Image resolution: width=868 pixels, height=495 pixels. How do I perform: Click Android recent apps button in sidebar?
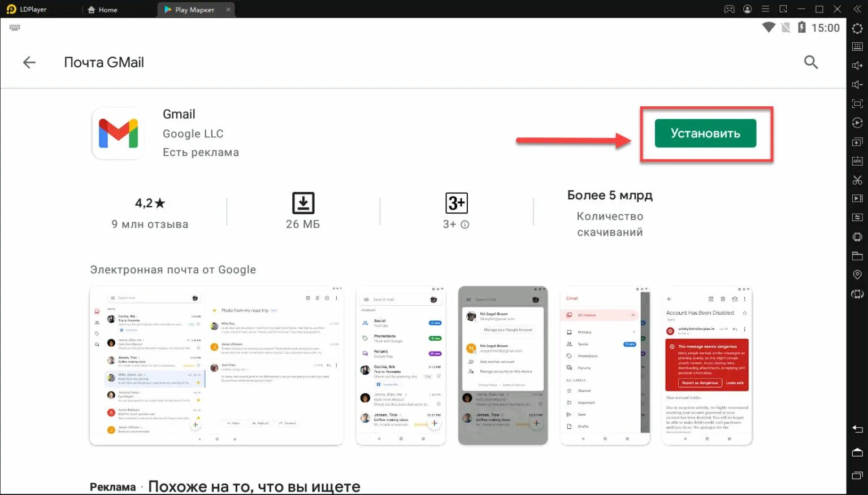(x=857, y=476)
